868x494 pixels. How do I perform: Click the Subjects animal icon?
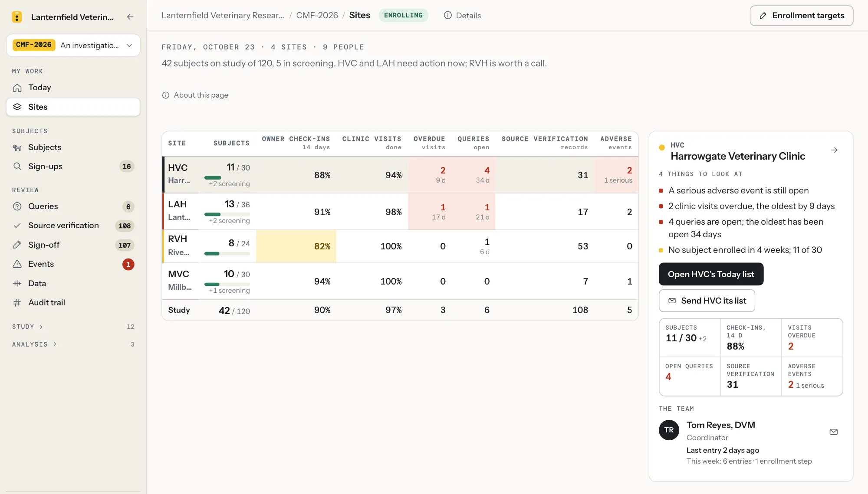pyautogui.click(x=17, y=147)
